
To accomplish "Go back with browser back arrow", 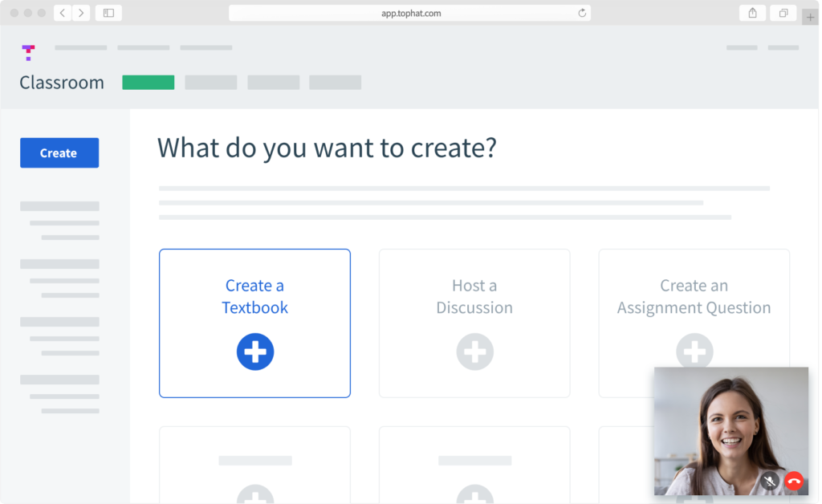I will point(63,13).
